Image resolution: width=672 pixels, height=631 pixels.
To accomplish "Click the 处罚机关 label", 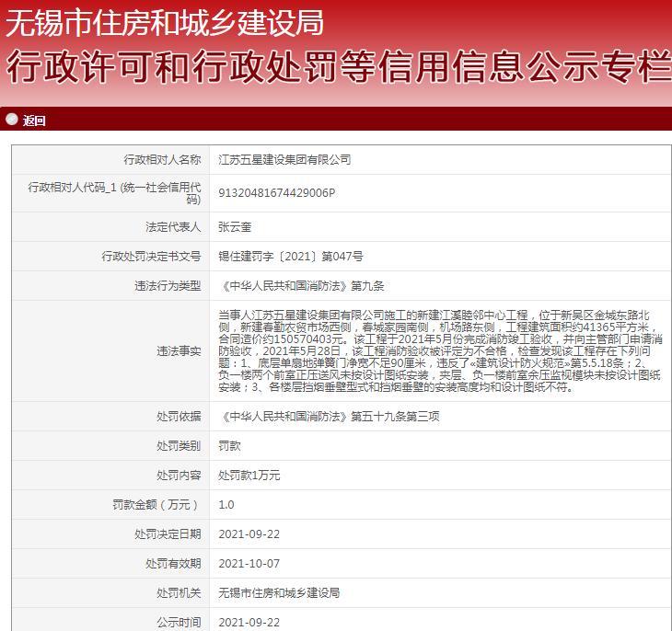I will (179, 593).
